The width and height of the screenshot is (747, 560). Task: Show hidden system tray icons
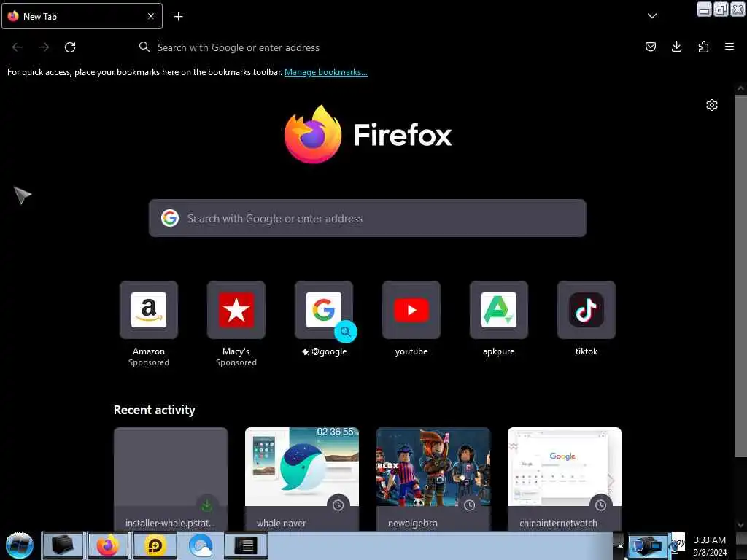pos(620,545)
